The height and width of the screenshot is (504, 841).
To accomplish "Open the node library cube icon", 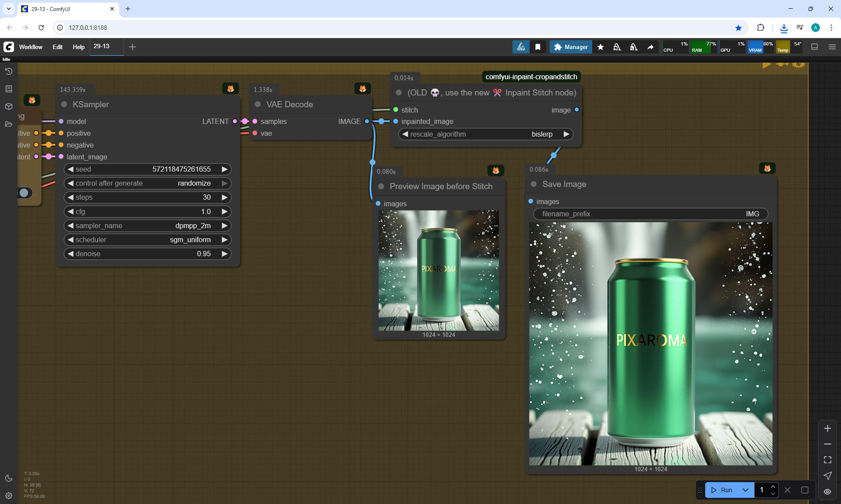I will (x=8, y=106).
